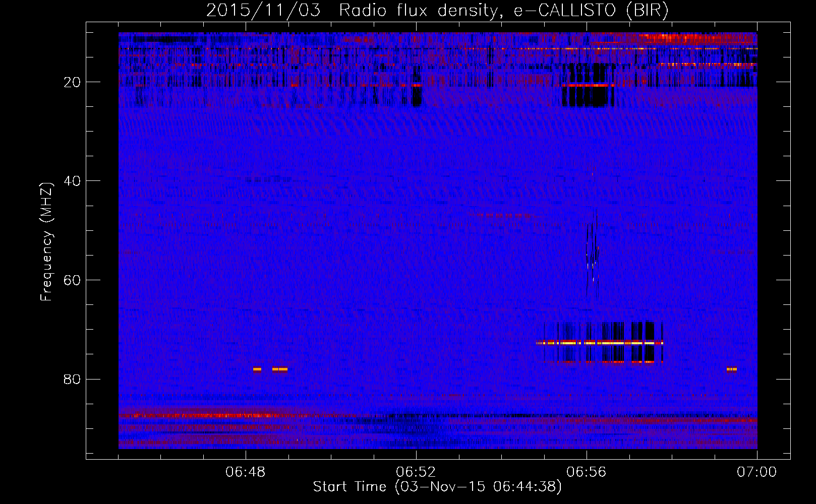Click the leftmost orange dash near 06:48 at 78 MHz
This screenshot has width=816, height=504.
pyautogui.click(x=257, y=369)
